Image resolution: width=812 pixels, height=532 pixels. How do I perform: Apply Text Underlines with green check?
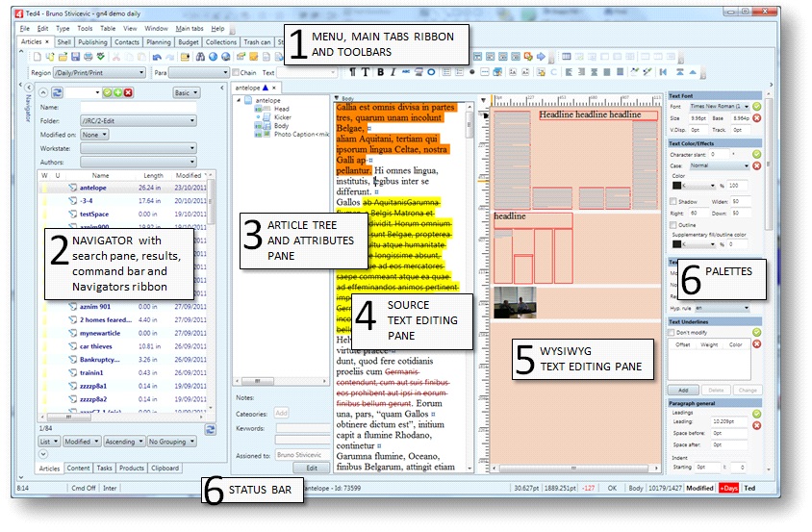(756, 332)
